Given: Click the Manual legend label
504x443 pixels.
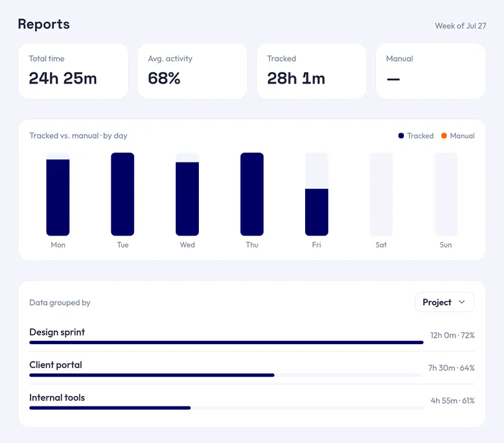Looking at the screenshot, I should pos(462,136).
